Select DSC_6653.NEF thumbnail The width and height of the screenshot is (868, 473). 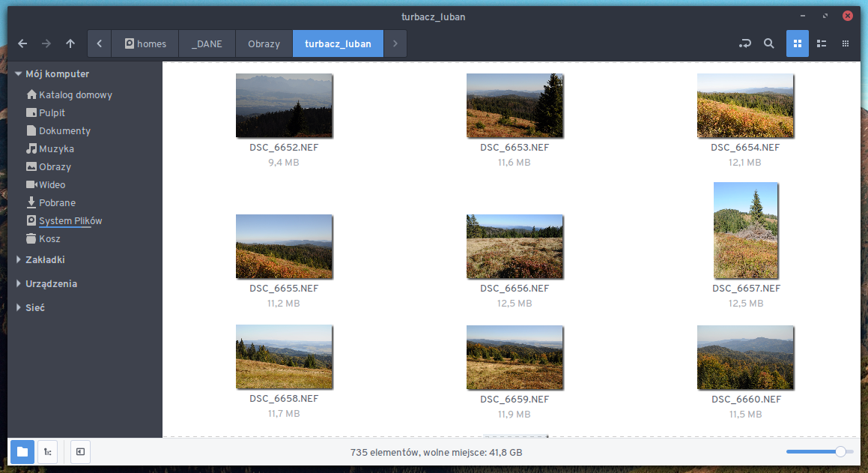[x=515, y=106]
